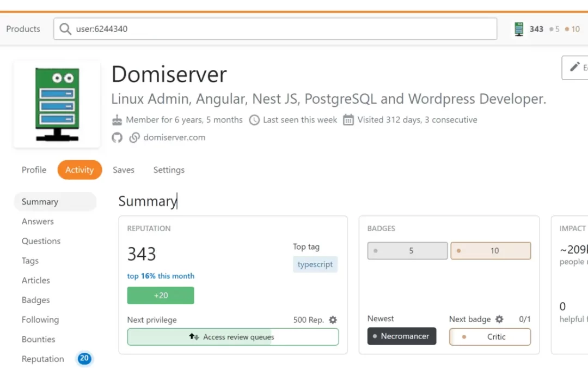Click the user avatar in top bar
This screenshot has height=368, width=588.
point(519,29)
